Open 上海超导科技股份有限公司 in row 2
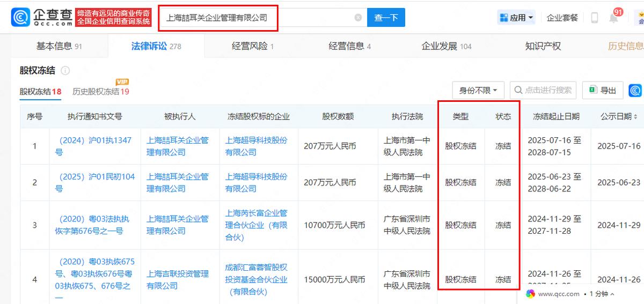Viewport: 644px width, 304px height. pyautogui.click(x=256, y=182)
